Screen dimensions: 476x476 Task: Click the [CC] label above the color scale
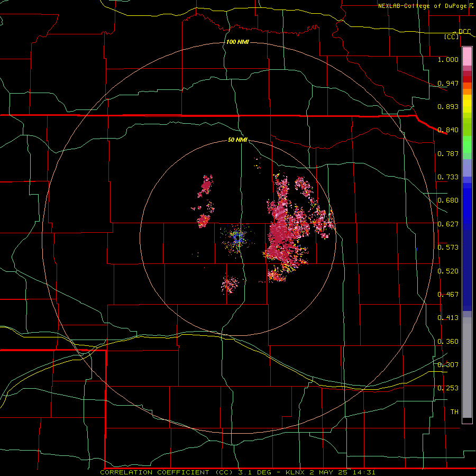coord(451,36)
